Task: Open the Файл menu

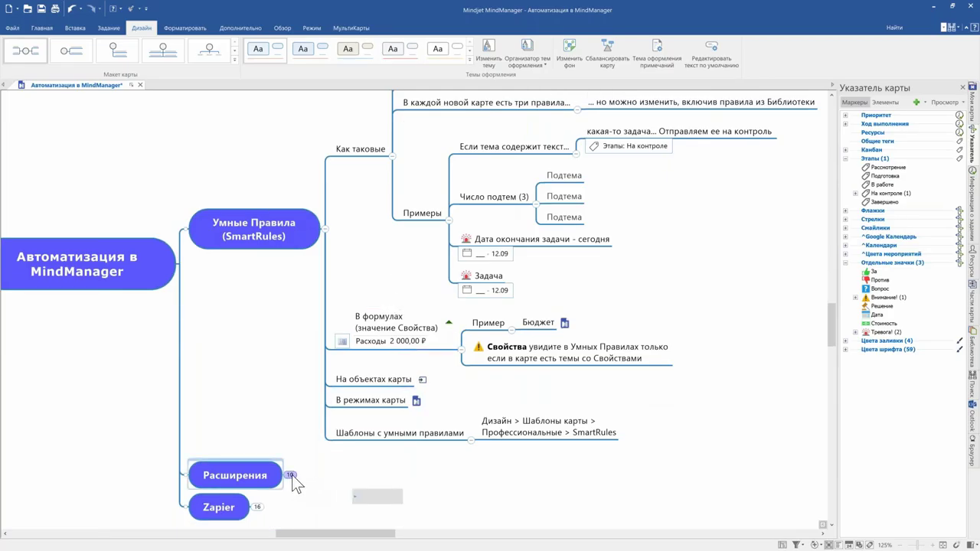Action: [12, 28]
